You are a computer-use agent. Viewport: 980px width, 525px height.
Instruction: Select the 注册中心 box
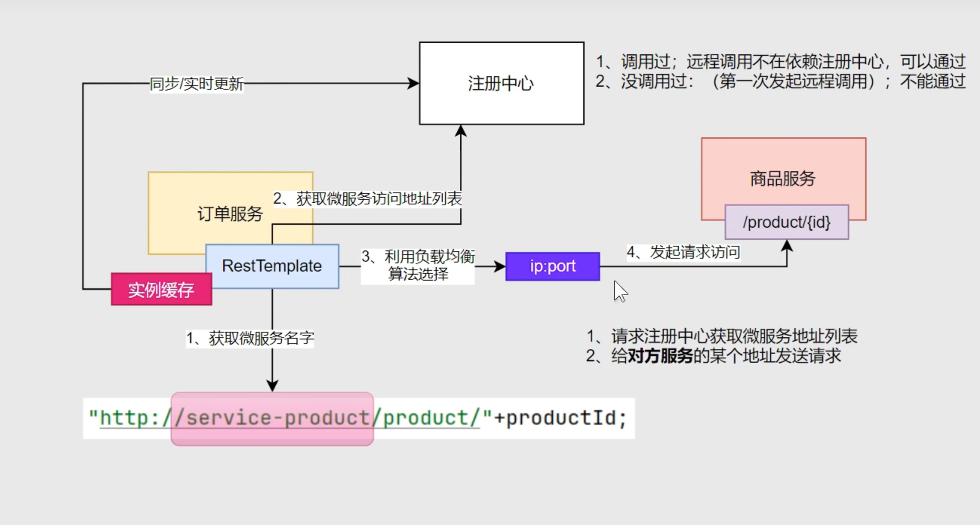click(x=501, y=83)
